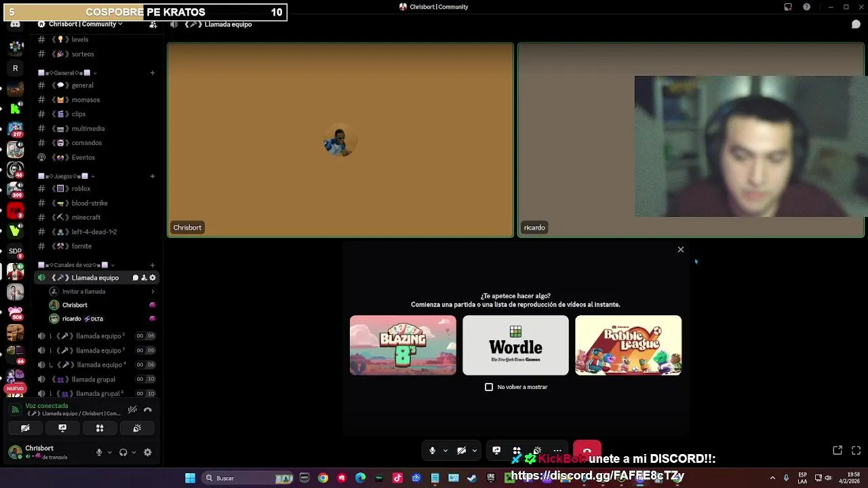This screenshot has height=488, width=868.
Task: Select ricardo in the voice participant list
Action: pyautogui.click(x=102, y=319)
